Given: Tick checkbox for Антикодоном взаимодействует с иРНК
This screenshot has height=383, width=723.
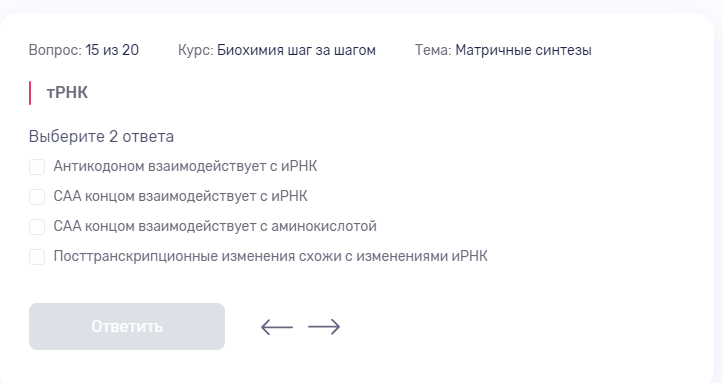Looking at the screenshot, I should click(37, 167).
